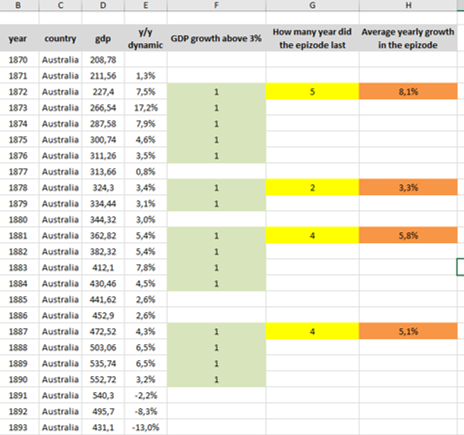Screen dimensions: 464x435
Task: Select gdp value 503,06
Action: coord(103,348)
